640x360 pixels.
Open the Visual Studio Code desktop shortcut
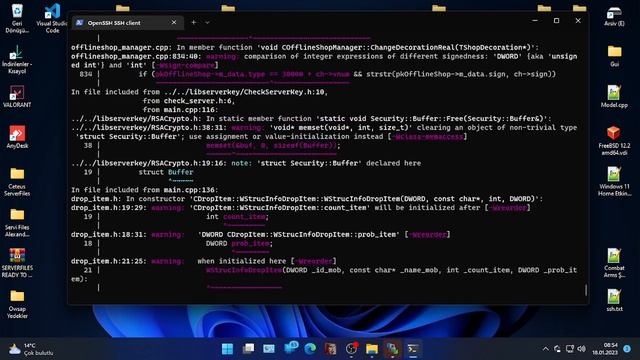52,18
